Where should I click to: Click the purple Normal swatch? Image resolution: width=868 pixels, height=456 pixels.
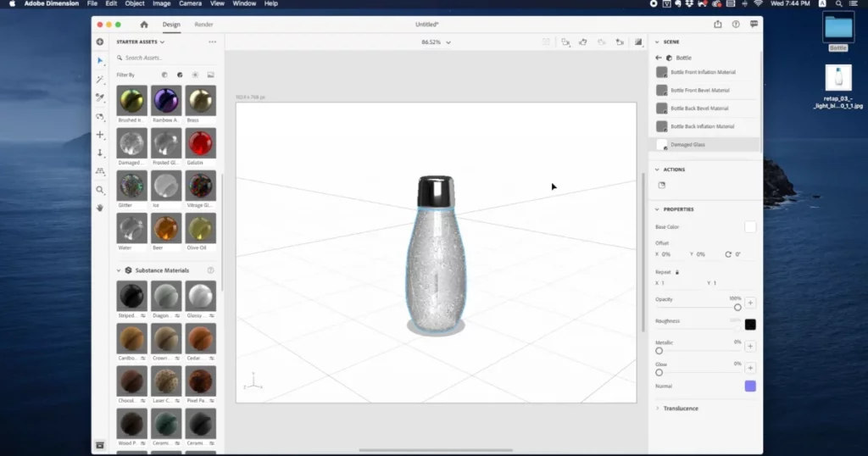pyautogui.click(x=750, y=386)
